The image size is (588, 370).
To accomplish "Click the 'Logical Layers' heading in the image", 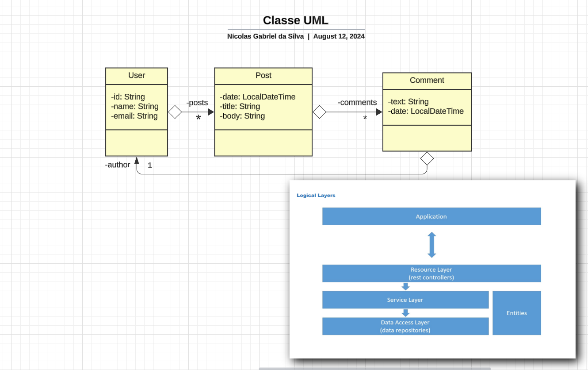I will coord(316,195).
